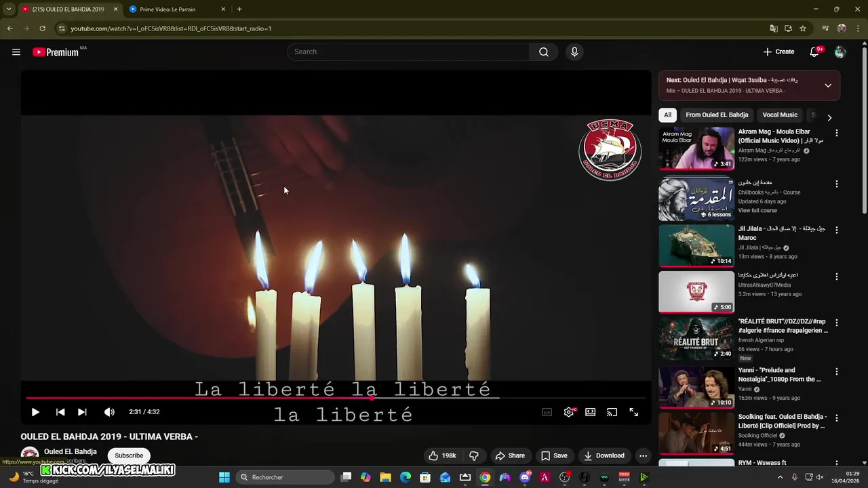Screen dimensions: 868x488
Task: Play the paused video
Action: [x=35, y=412]
